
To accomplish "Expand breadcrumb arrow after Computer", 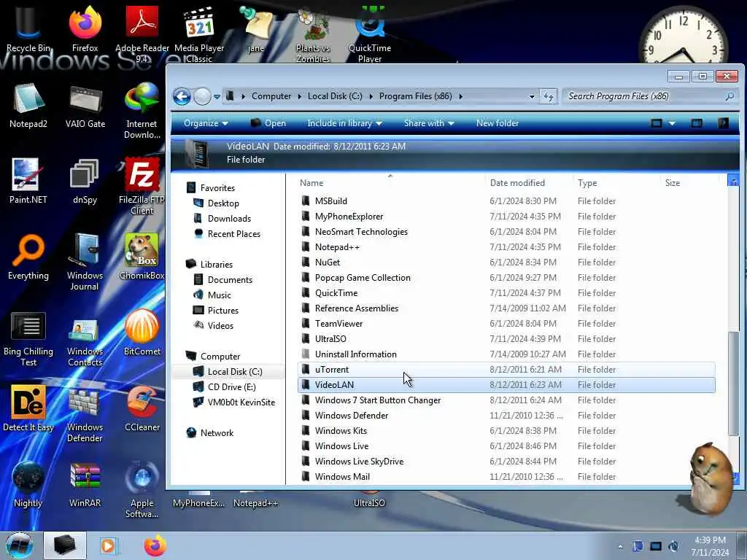I will 300,97.
